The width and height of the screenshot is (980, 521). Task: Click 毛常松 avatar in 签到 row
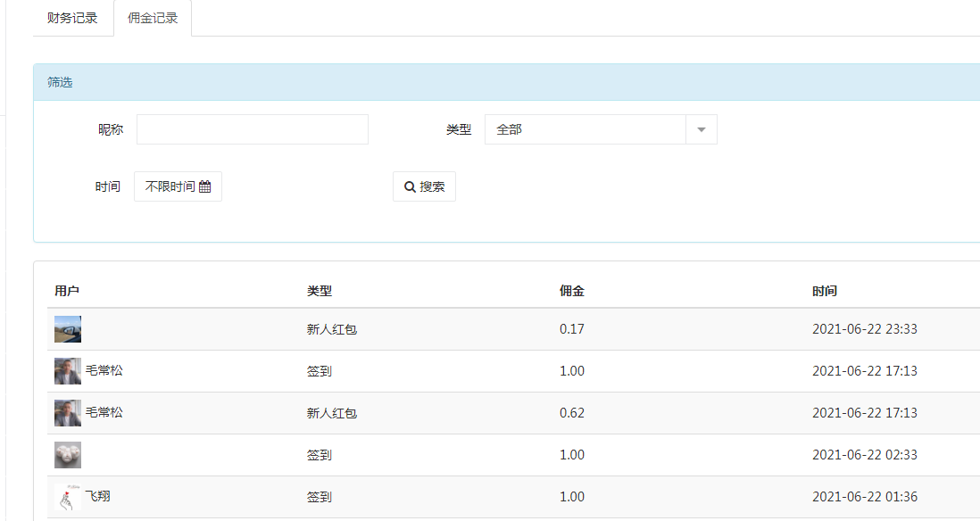point(68,371)
